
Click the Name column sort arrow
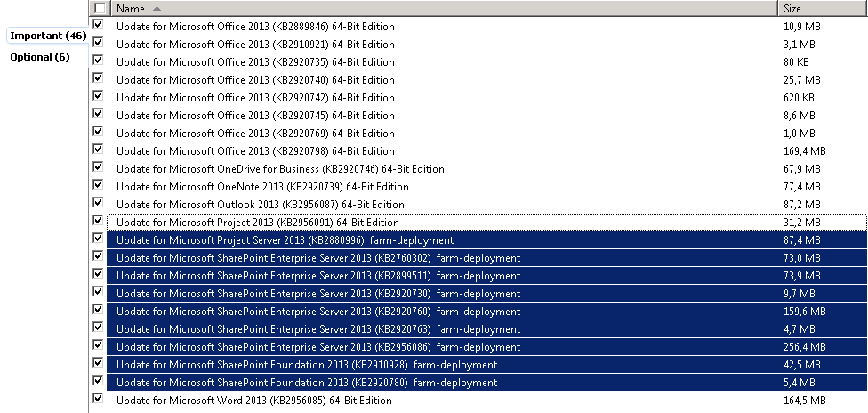tap(157, 8)
